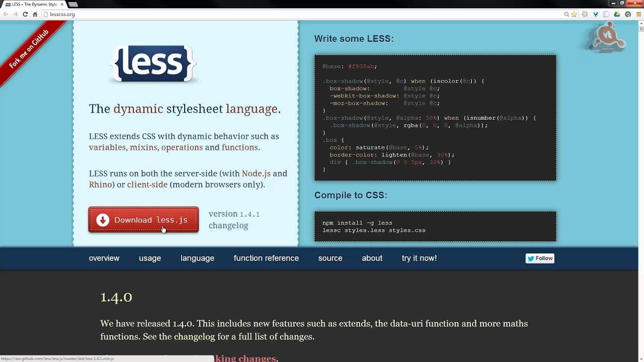Screen dimensions: 644x362
Task: Go to the about nav item
Action: coord(372,258)
